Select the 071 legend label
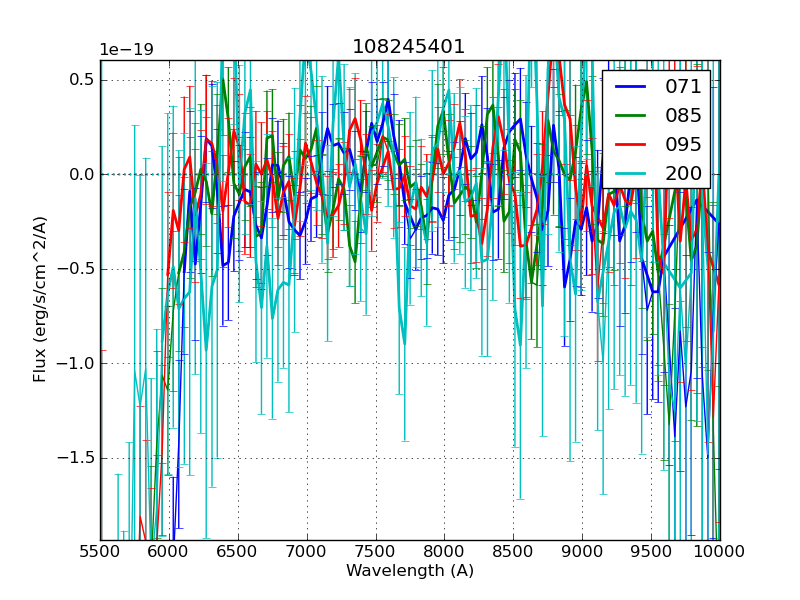The image size is (800, 600). (683, 87)
